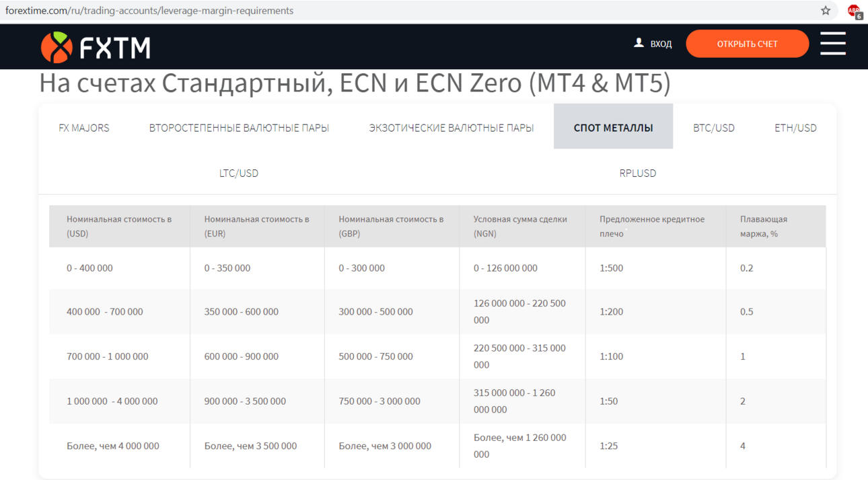
Task: Open ВТОРОСТЕПЕННЫЕ ВАЛЮТНЫЕ ПАРЫ tab
Action: point(239,128)
